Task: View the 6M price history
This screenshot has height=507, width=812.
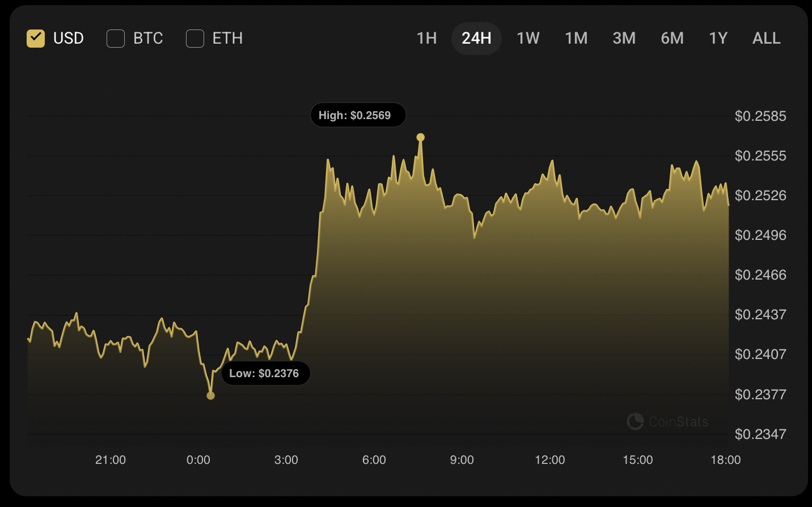Action: pyautogui.click(x=672, y=39)
